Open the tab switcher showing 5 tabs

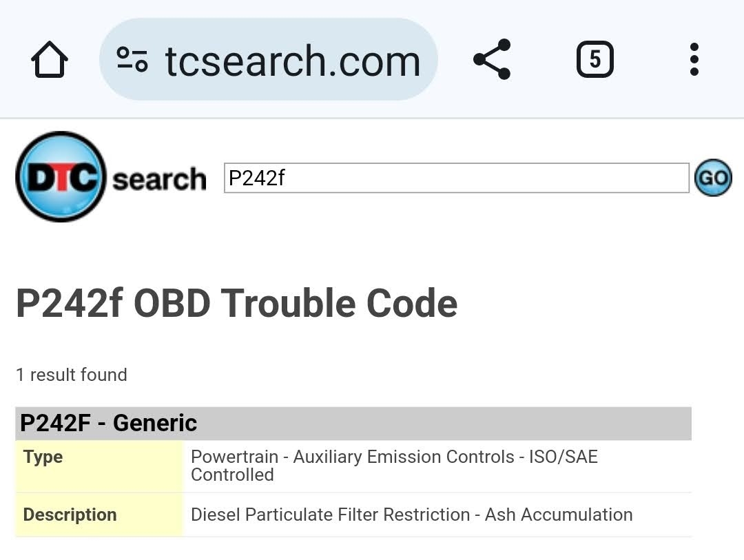(x=595, y=59)
